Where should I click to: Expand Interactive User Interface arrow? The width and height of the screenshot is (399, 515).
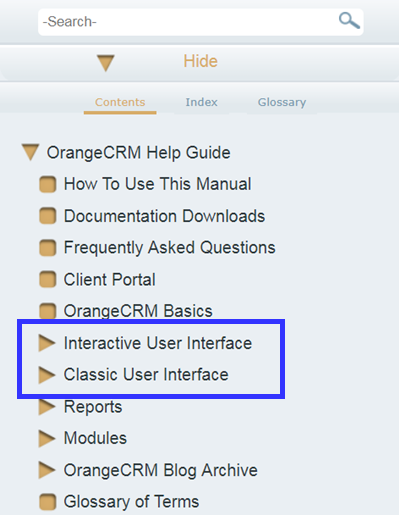click(47, 343)
